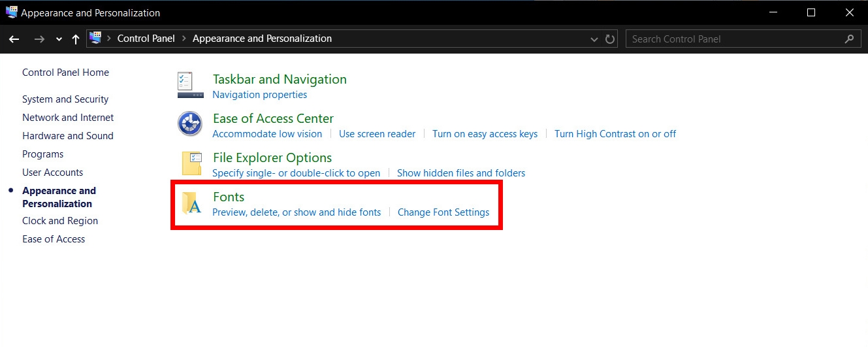Click the Fonts folder icon
This screenshot has height=347, width=868.
[191, 203]
